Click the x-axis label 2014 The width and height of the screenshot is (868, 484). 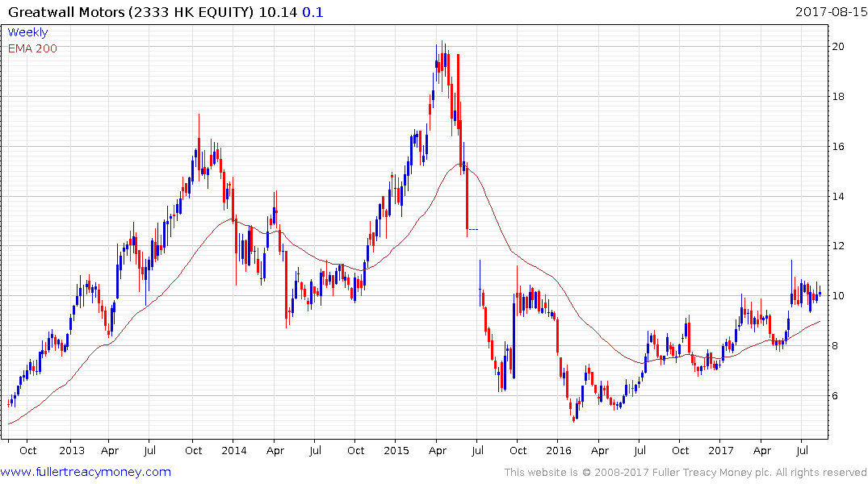[x=234, y=451]
